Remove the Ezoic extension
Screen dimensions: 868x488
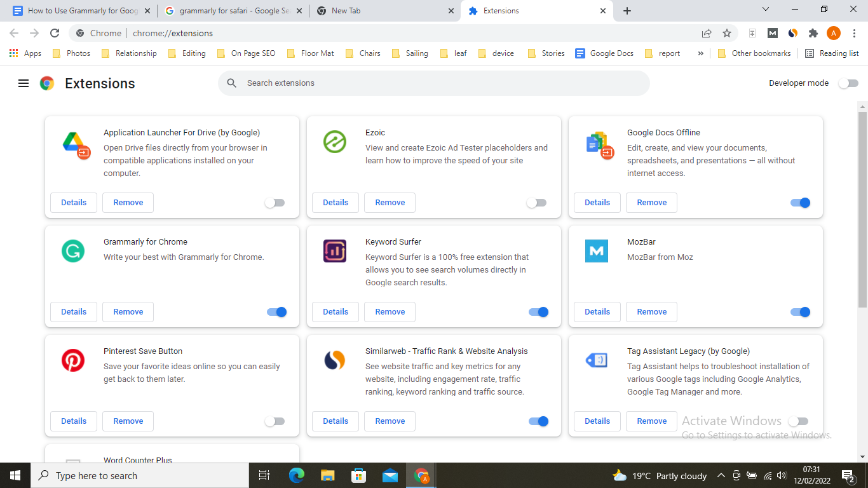[390, 203]
